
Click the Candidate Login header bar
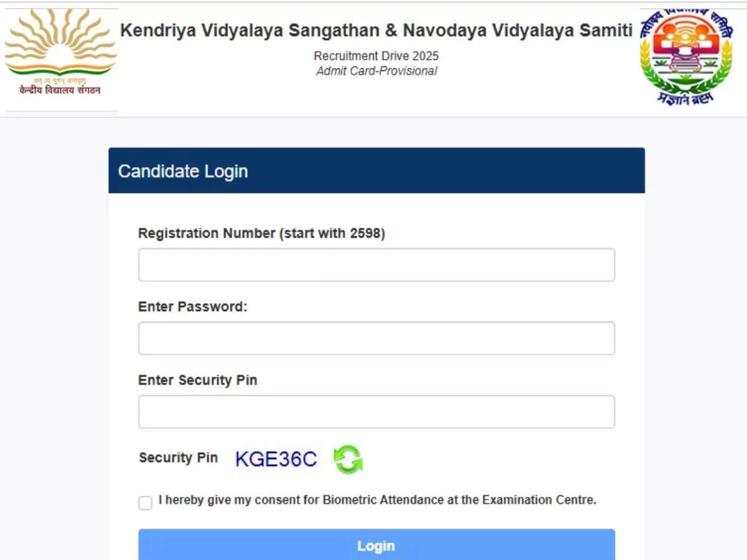pyautogui.click(x=376, y=170)
